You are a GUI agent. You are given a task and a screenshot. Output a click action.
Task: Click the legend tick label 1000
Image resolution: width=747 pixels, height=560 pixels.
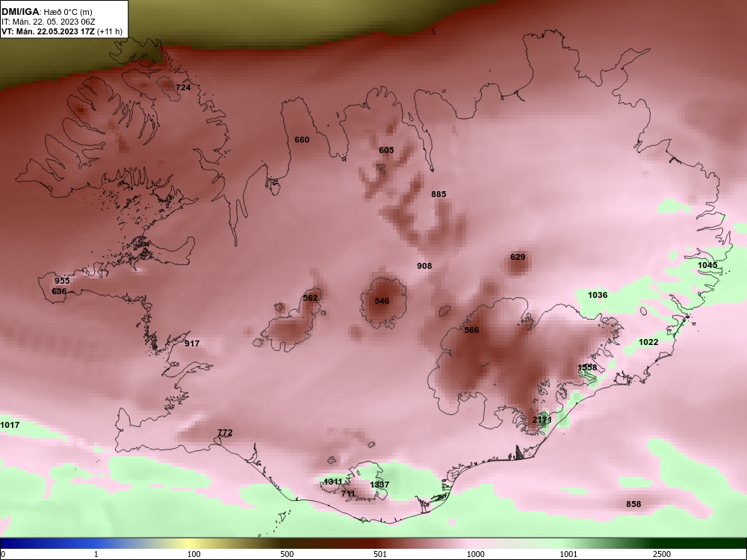475,554
